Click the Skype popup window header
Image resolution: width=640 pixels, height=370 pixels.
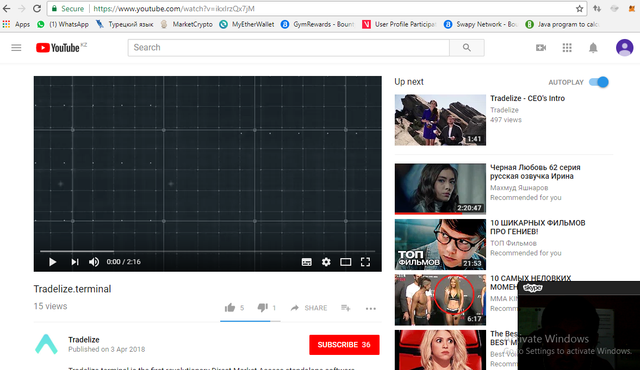point(579,288)
